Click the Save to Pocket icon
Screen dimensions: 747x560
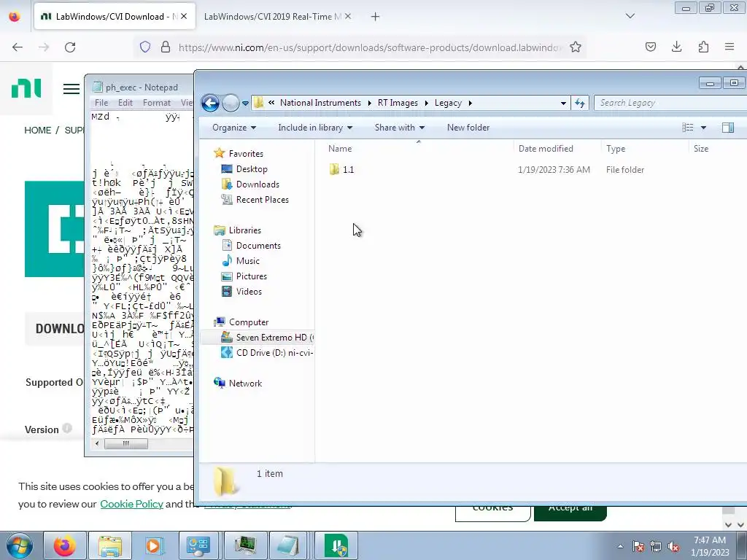click(650, 47)
